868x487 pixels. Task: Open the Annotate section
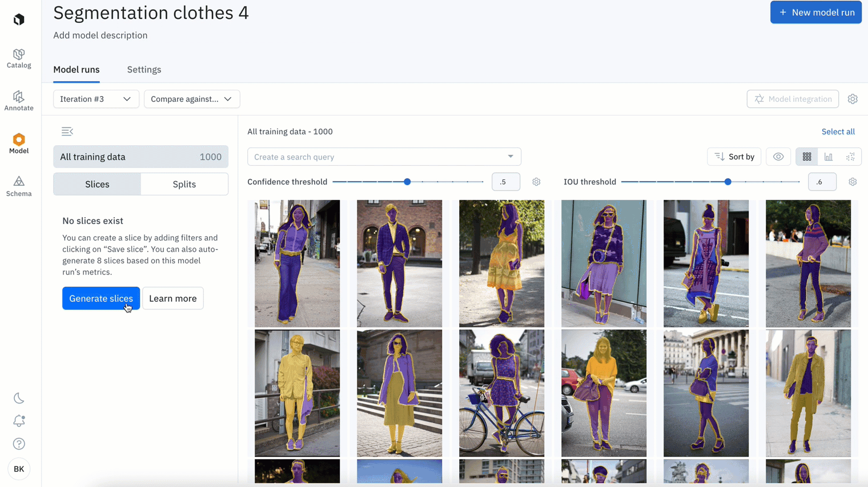tap(19, 101)
